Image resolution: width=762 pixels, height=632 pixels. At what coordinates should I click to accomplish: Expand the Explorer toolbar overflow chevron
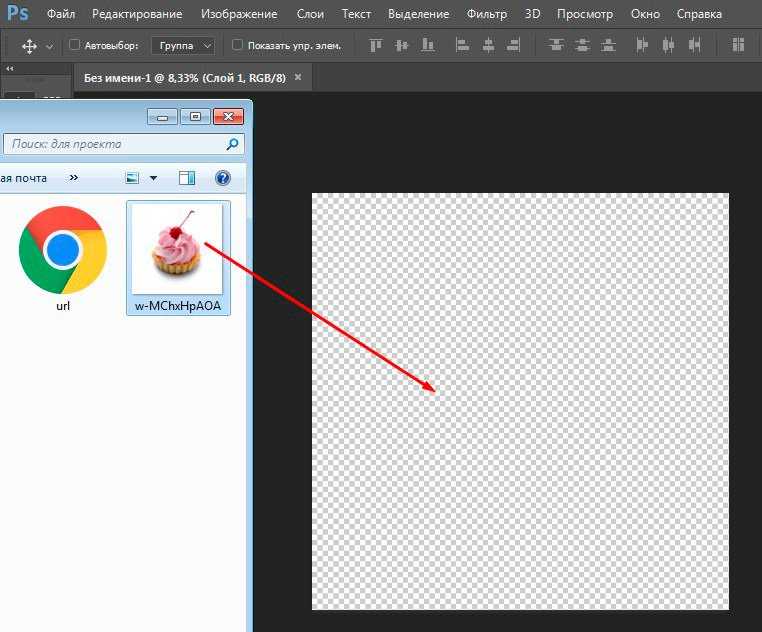coord(73,177)
